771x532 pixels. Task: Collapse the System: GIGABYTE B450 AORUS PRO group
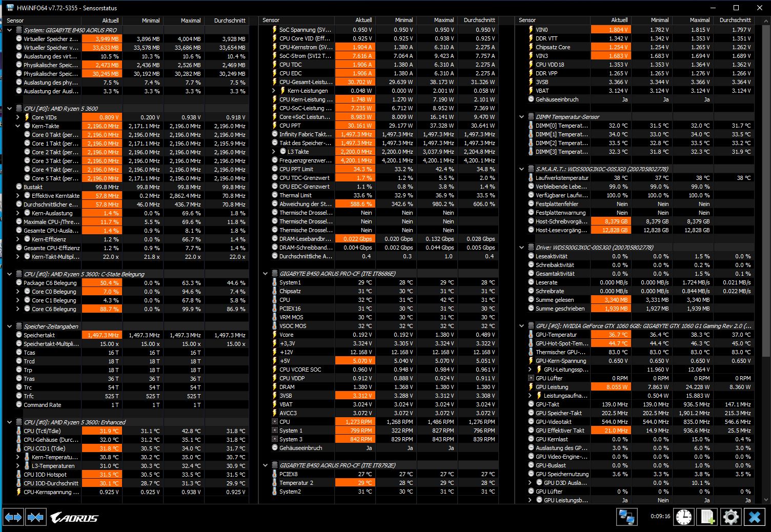pos(9,30)
